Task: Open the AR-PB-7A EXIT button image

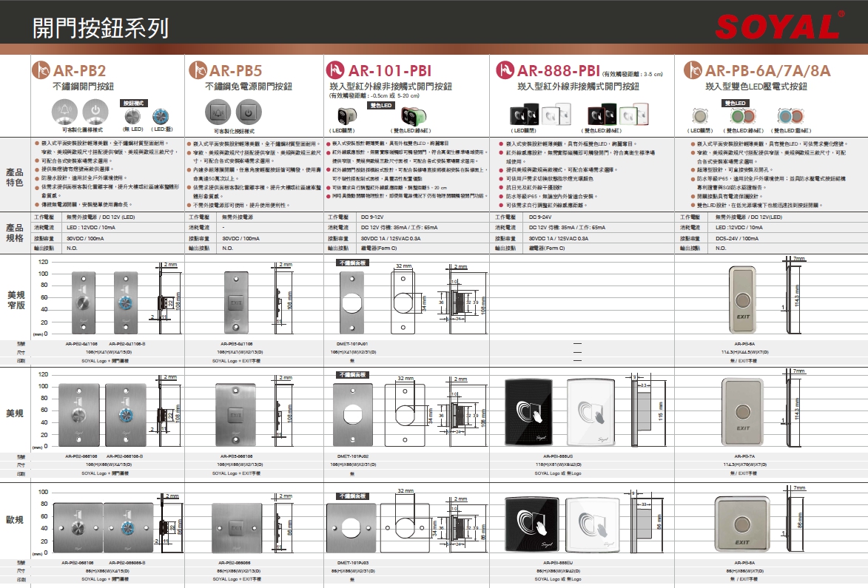Action: tap(742, 411)
